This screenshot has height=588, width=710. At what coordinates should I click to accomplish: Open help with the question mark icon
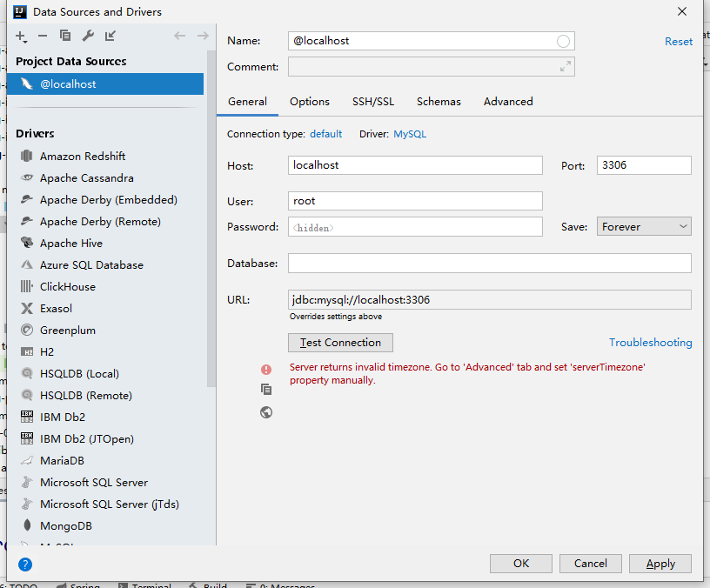point(25,565)
